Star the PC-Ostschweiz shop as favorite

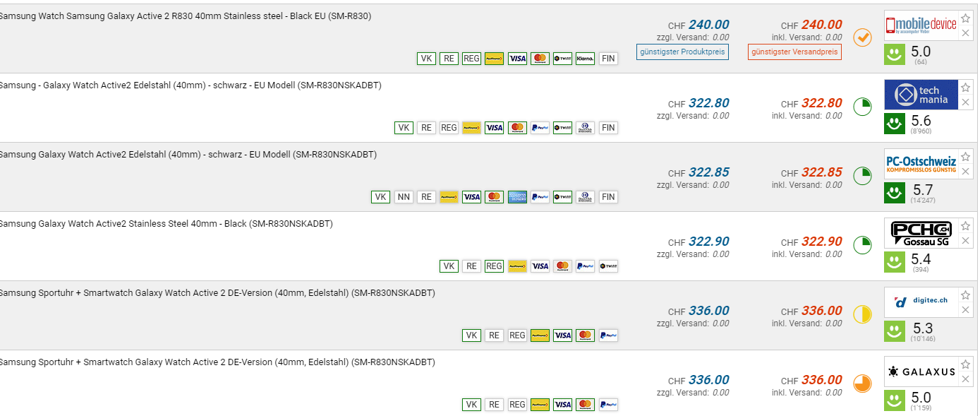coord(966,157)
